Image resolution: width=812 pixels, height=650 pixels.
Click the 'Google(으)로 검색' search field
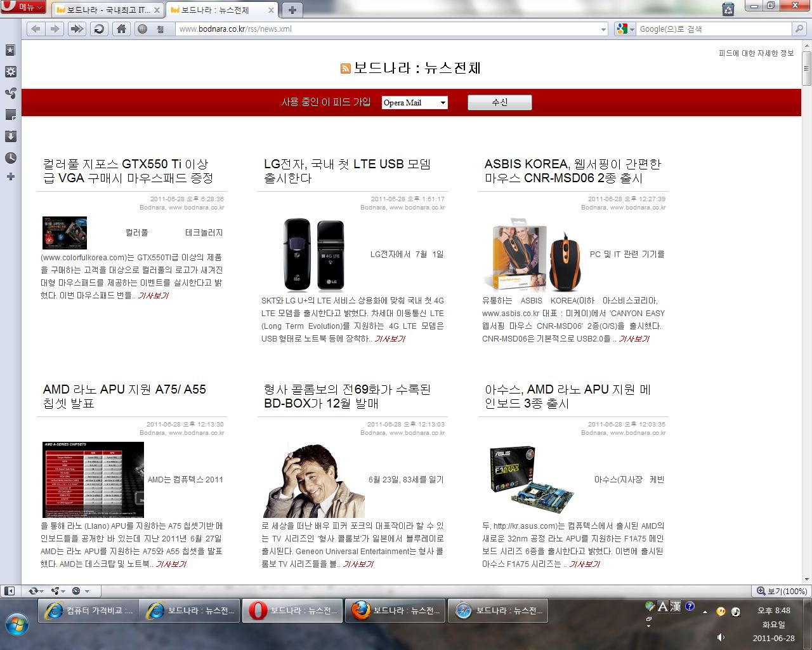[714, 29]
